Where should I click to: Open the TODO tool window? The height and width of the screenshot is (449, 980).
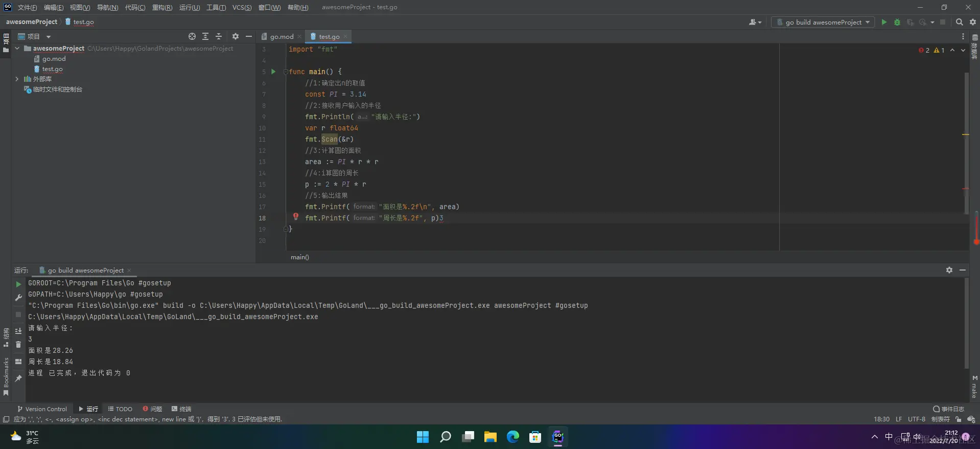(x=120, y=409)
